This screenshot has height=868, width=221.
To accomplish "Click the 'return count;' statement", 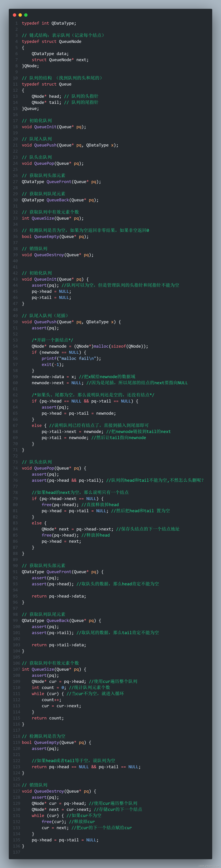I will pyautogui.click(x=48, y=718).
